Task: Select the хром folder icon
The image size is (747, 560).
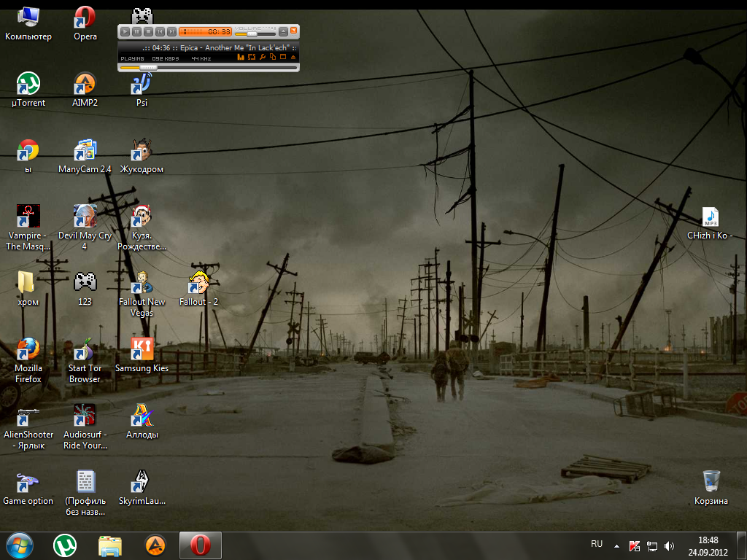Action: tap(27, 289)
